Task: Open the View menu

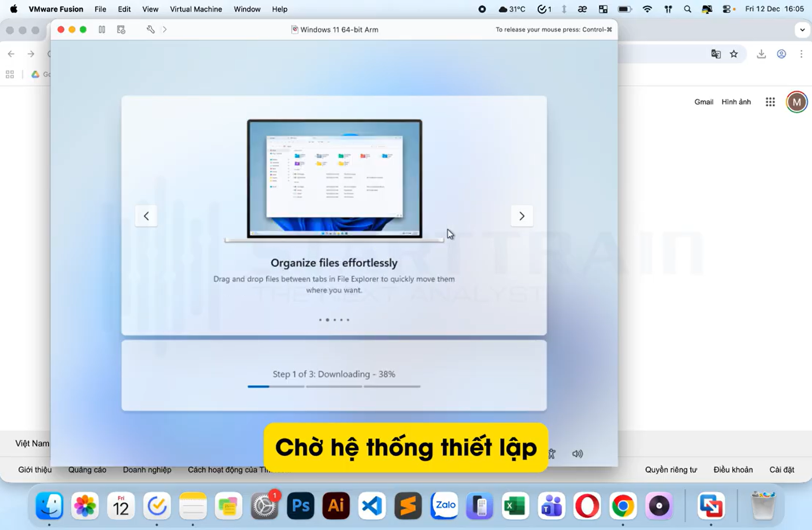Action: 150,9
